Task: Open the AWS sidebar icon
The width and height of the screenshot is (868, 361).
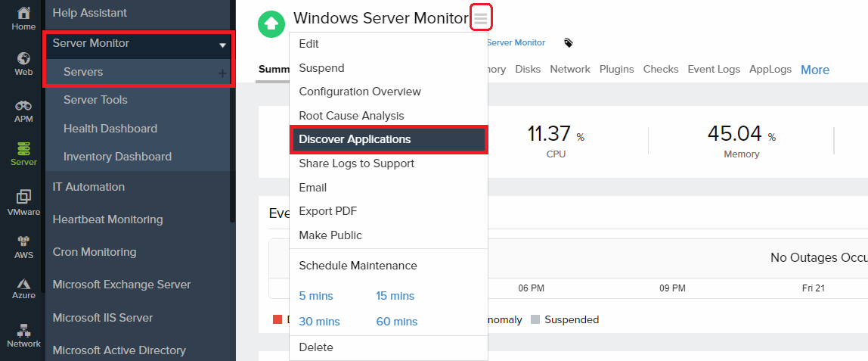Action: [x=23, y=242]
